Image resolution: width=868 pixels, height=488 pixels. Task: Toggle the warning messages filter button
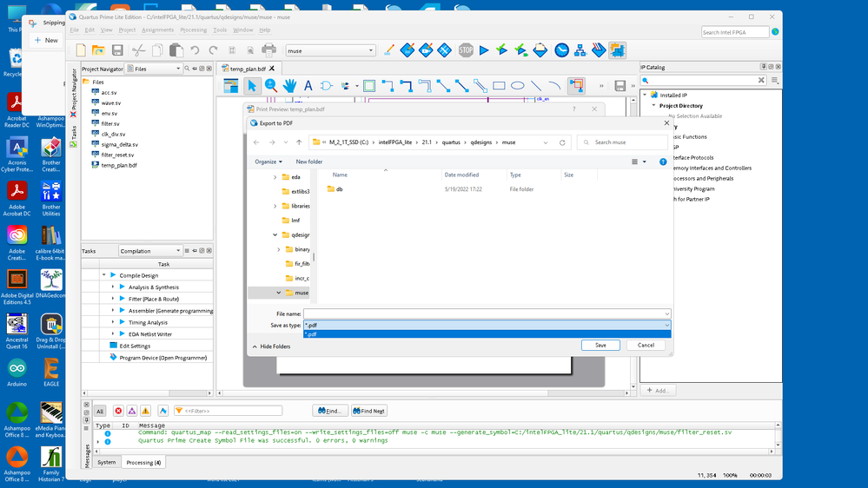pyautogui.click(x=146, y=411)
